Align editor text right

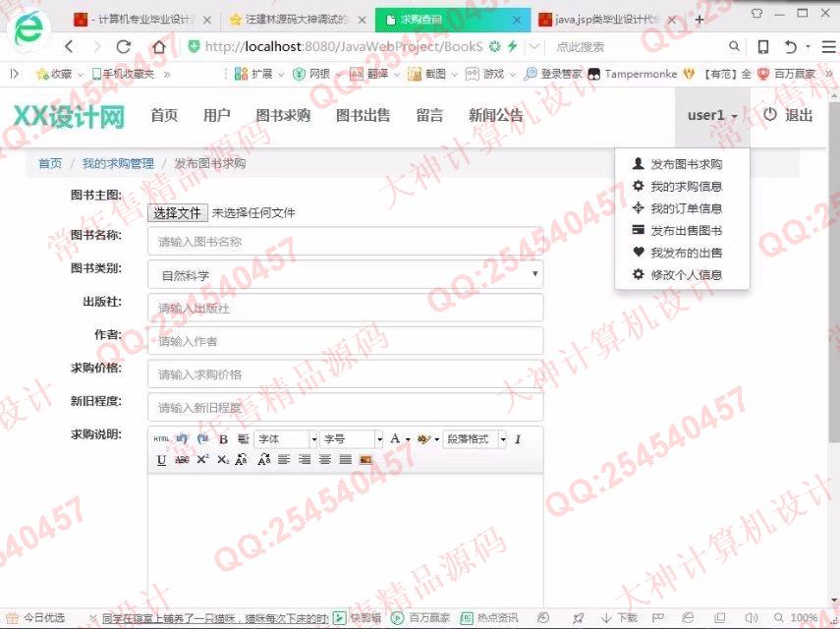click(305, 460)
